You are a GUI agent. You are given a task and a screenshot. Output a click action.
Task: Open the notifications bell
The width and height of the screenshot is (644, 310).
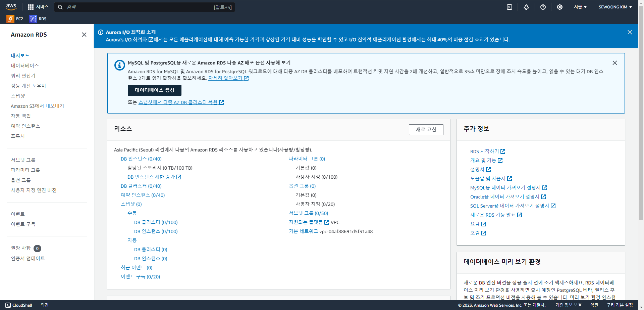[526, 7]
